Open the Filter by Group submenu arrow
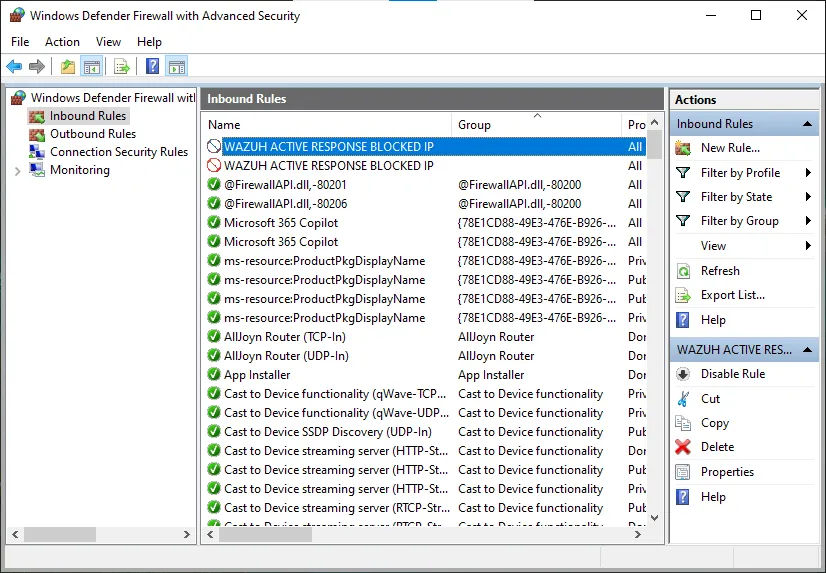The image size is (826, 573). pyautogui.click(x=808, y=221)
